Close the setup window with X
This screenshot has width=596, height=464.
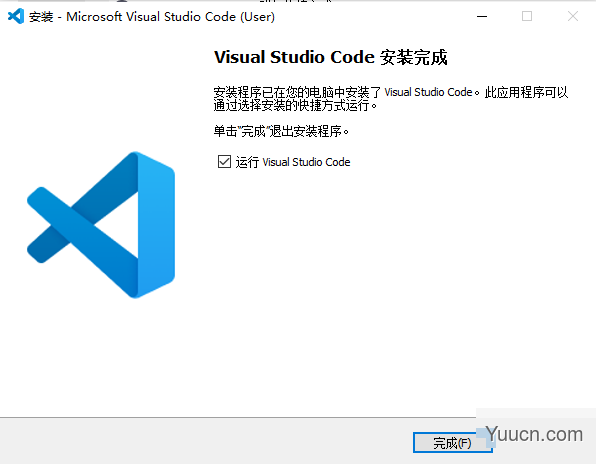coord(573,16)
